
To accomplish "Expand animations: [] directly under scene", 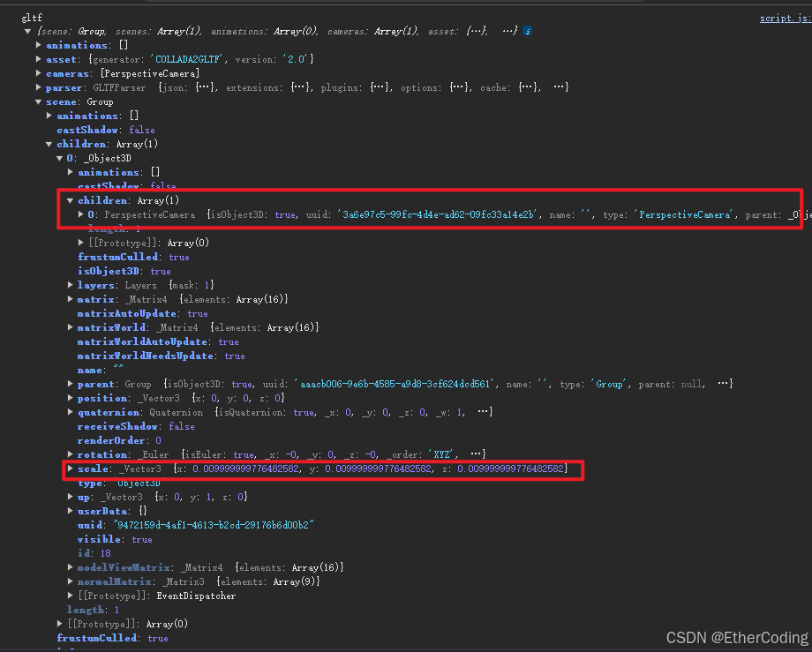I will [x=49, y=116].
